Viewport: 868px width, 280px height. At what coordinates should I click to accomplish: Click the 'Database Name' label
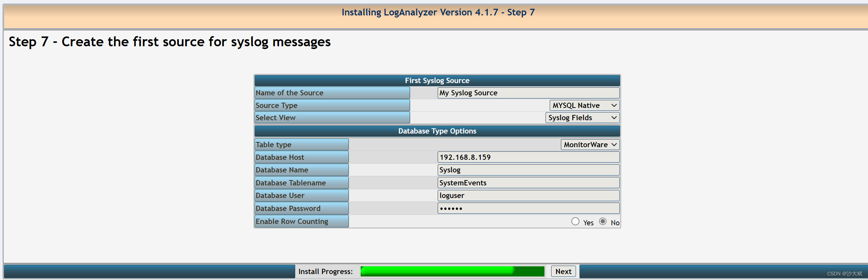click(x=301, y=170)
